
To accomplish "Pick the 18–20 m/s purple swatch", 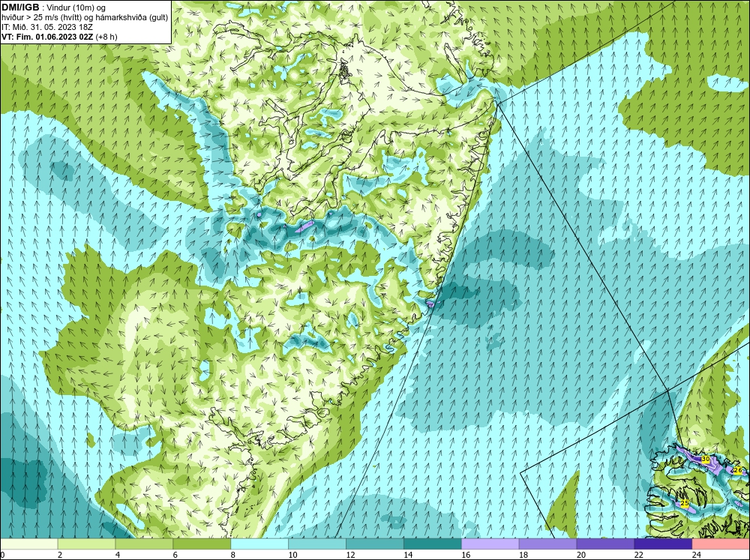I will tap(547, 544).
